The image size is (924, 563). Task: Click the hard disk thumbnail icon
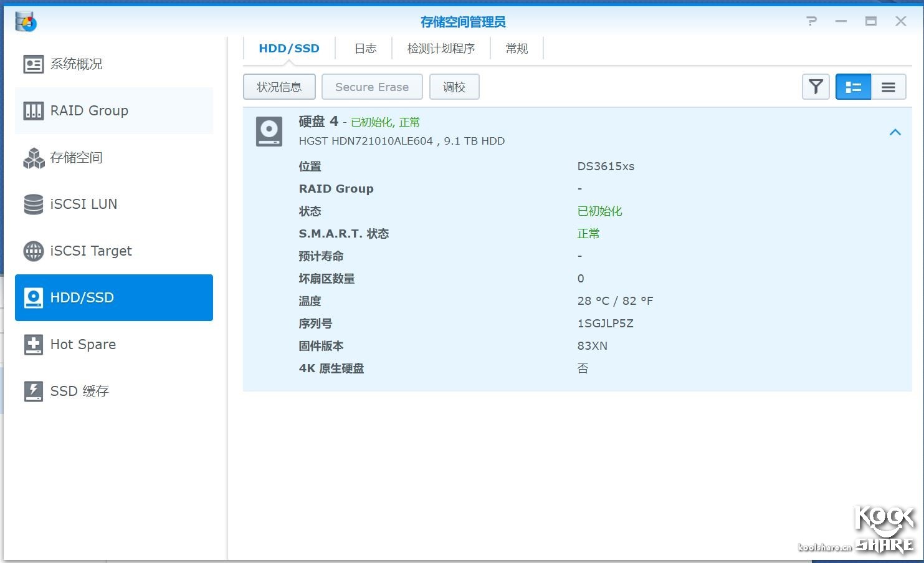pos(269,131)
